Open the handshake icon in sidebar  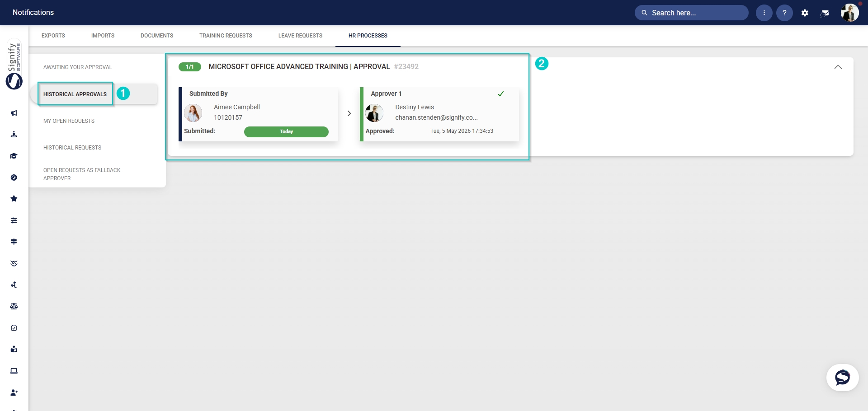(14, 263)
